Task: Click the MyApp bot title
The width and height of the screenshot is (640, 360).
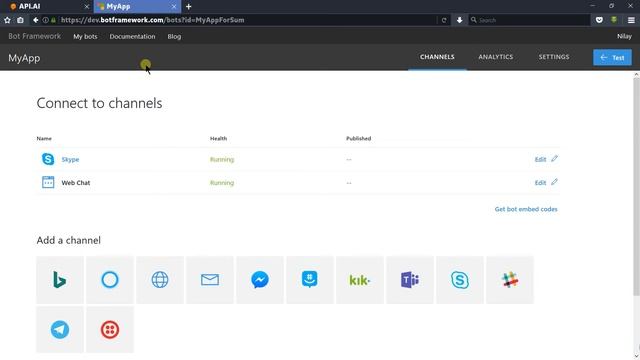Action: tap(24, 58)
